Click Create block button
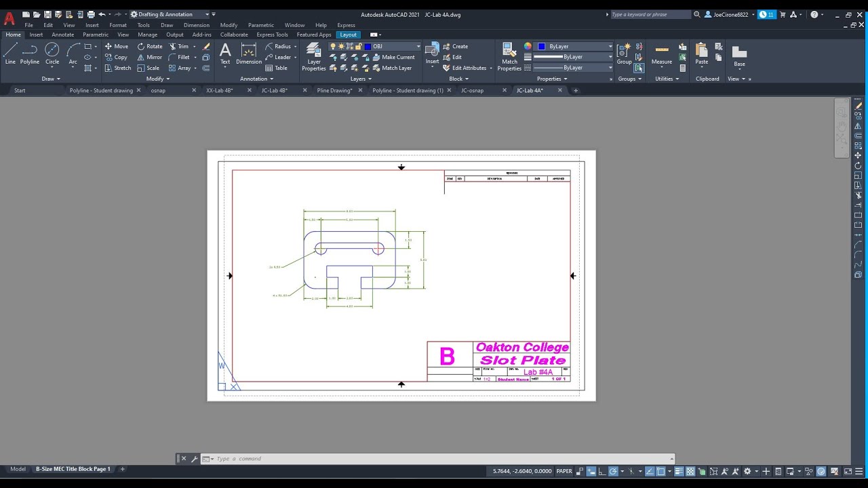Image resolution: width=868 pixels, height=488 pixels. click(456, 47)
